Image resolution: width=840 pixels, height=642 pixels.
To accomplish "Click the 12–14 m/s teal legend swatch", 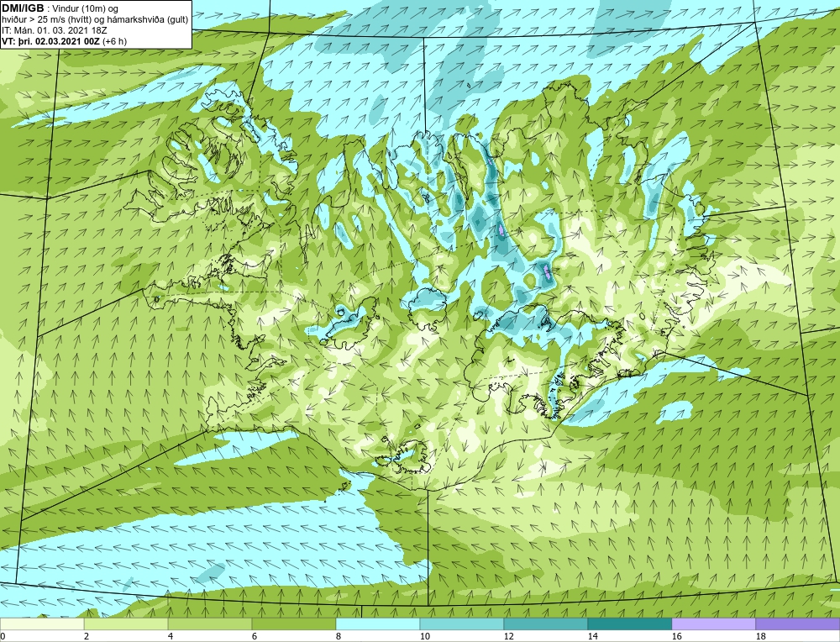I will click(x=546, y=624).
